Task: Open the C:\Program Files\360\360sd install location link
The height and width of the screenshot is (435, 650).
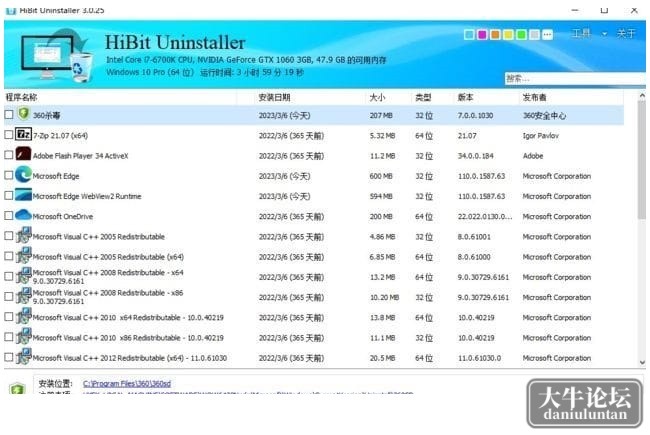Action: point(127,384)
